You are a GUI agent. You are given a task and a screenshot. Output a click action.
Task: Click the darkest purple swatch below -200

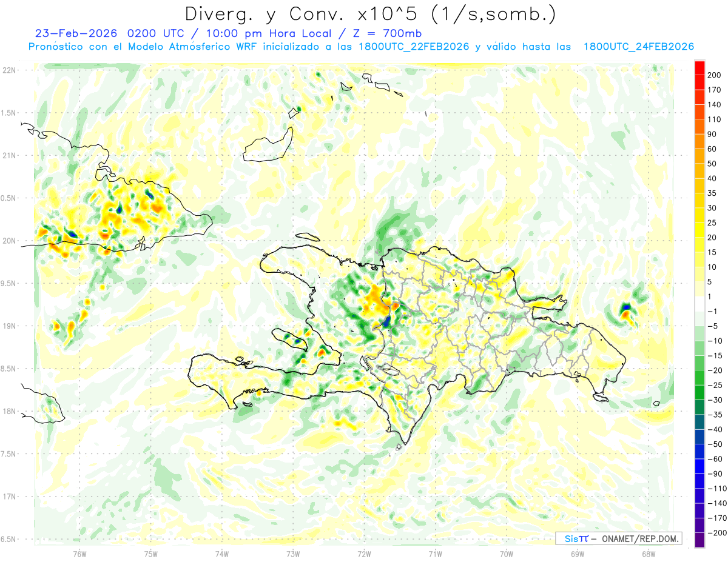click(699, 541)
